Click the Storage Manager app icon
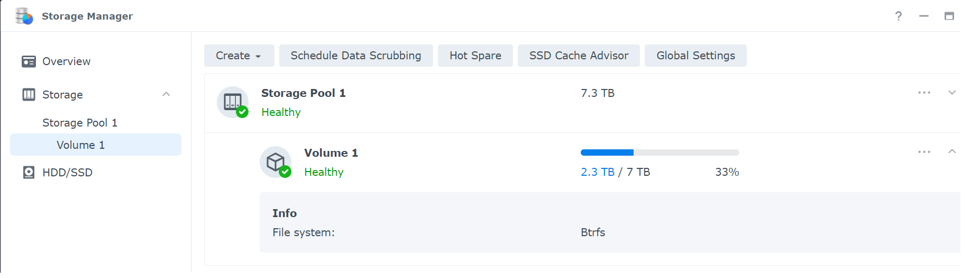This screenshot has height=278, width=980. [x=24, y=16]
